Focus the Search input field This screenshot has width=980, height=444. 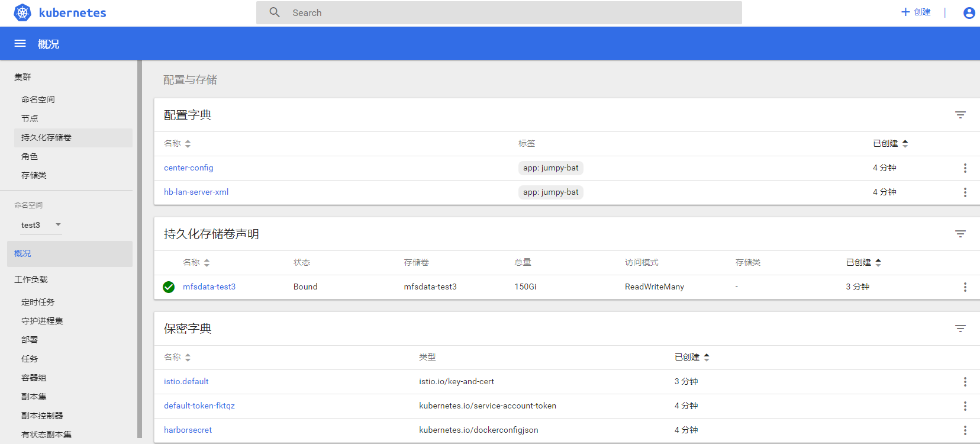click(x=499, y=12)
